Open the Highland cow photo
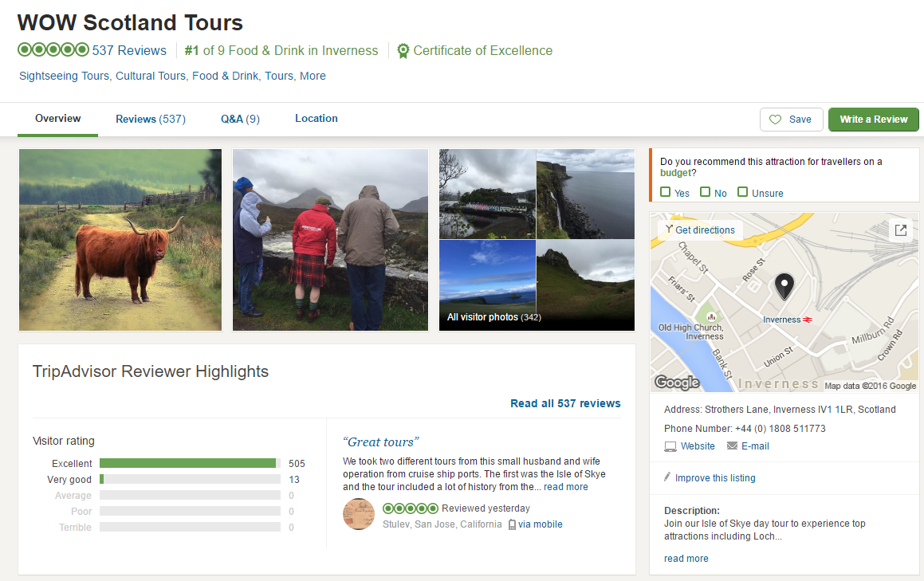The height and width of the screenshot is (581, 924). (x=120, y=240)
